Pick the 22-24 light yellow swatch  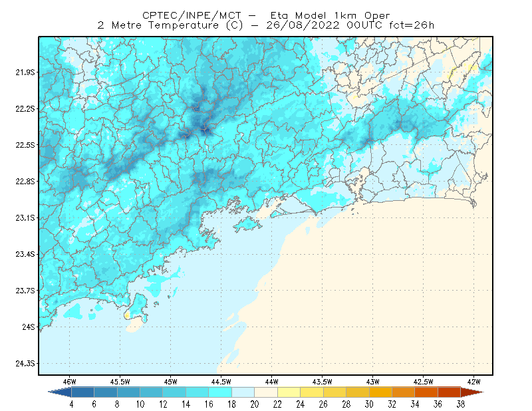pos(289,392)
